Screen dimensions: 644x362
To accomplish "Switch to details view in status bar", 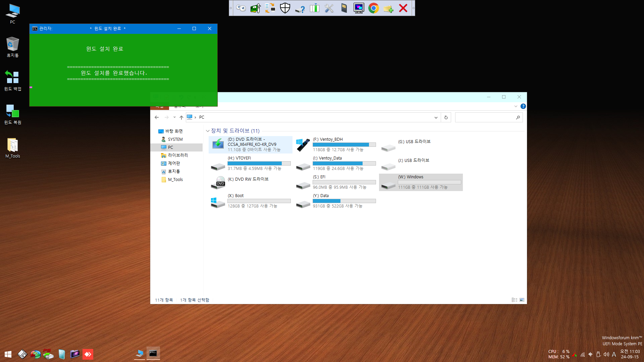I will (515, 300).
